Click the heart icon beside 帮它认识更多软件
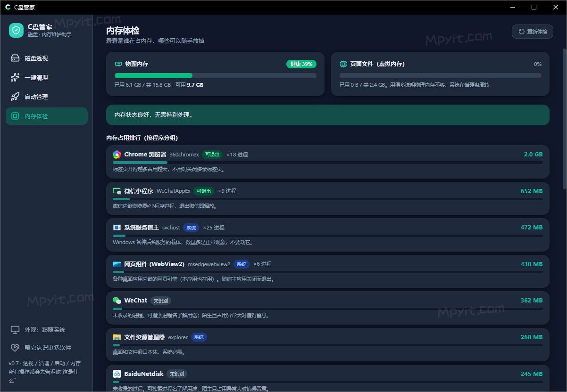 point(15,348)
